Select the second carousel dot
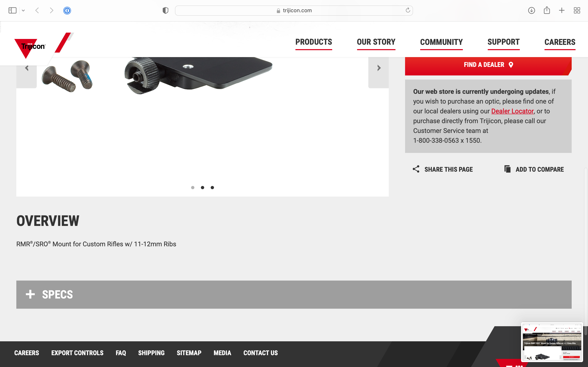Image resolution: width=588 pixels, height=367 pixels. (x=202, y=187)
